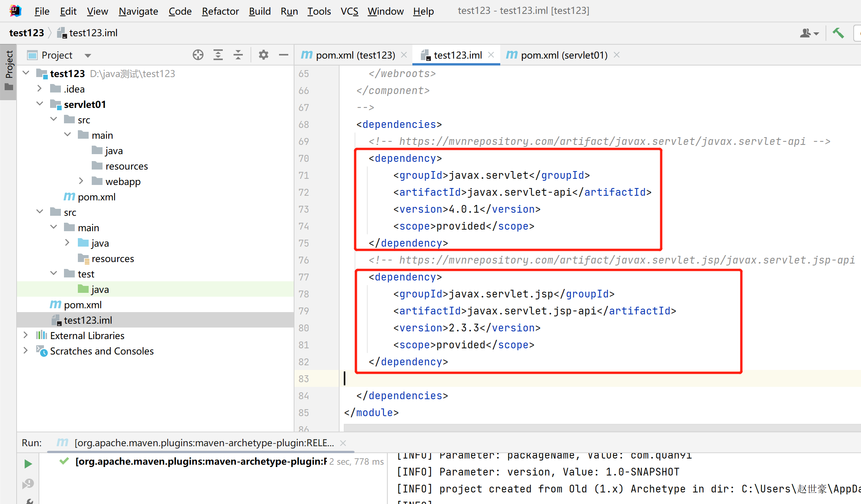
Task: Close the maven-archetype-plugin Run tab
Action: point(343,443)
